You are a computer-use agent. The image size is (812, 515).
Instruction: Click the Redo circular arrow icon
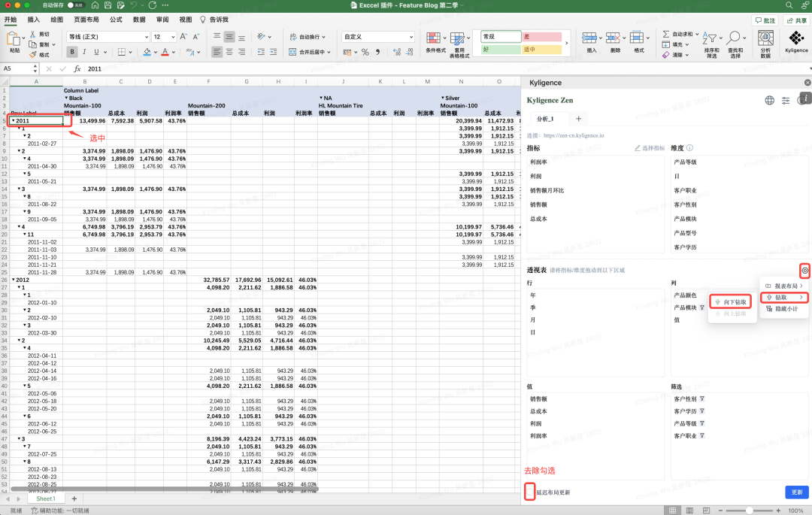(x=152, y=5)
